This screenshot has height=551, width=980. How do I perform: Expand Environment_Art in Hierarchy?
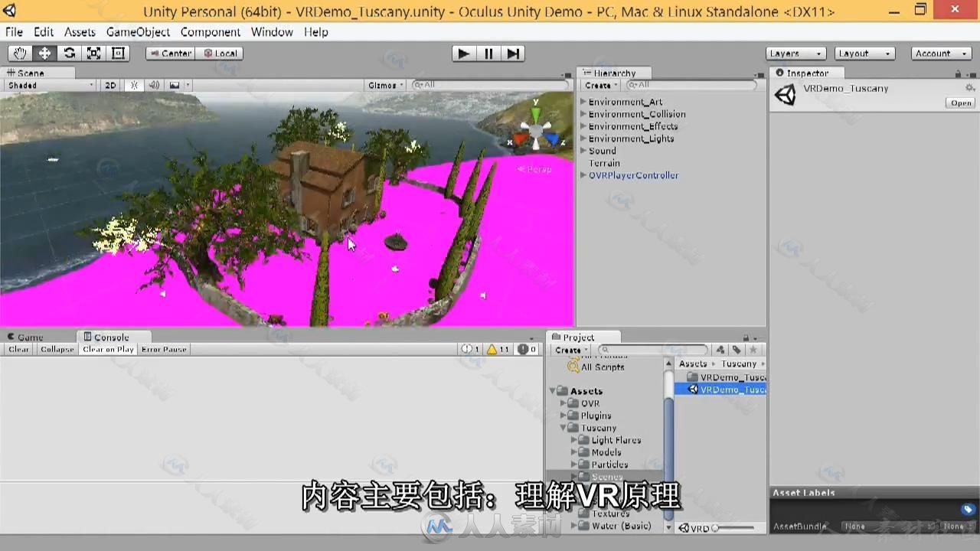tap(583, 102)
